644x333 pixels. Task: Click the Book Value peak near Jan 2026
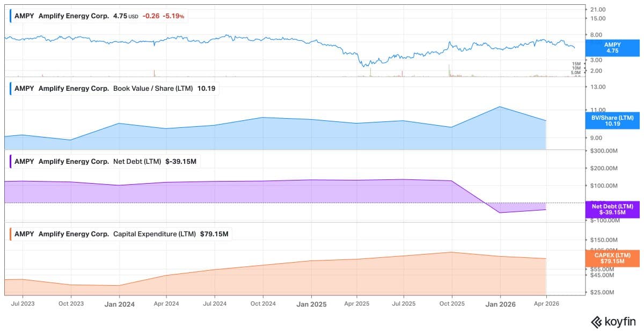500,106
